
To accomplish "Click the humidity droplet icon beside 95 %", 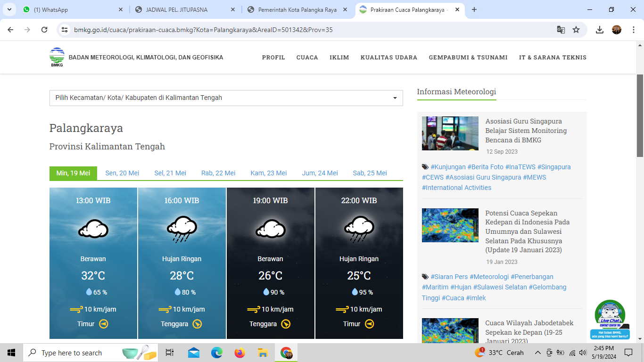I will (355, 292).
